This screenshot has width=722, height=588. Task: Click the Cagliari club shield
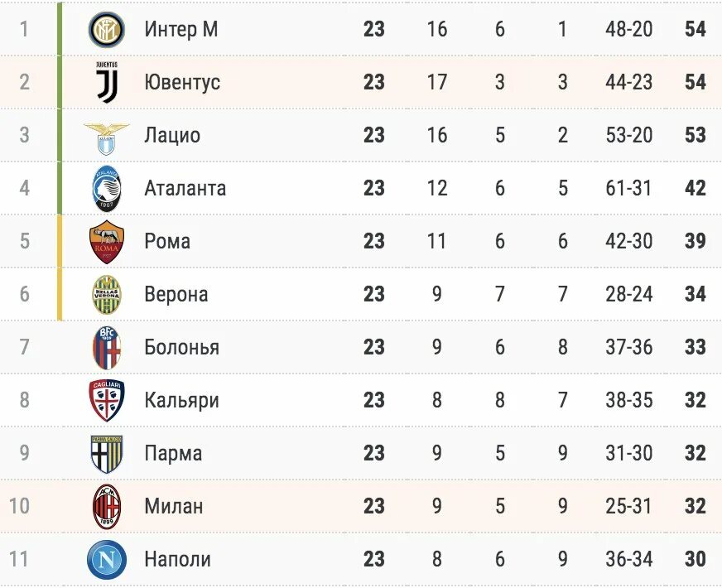click(x=106, y=400)
